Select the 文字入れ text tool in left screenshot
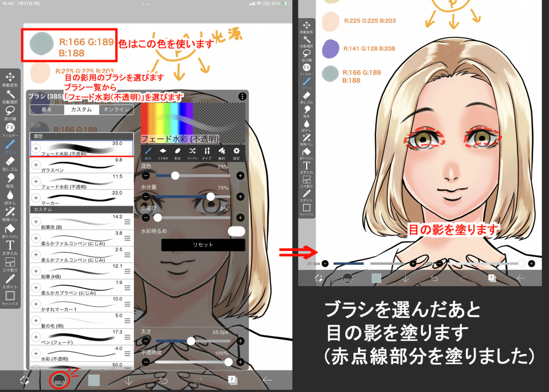 pyautogui.click(x=10, y=247)
